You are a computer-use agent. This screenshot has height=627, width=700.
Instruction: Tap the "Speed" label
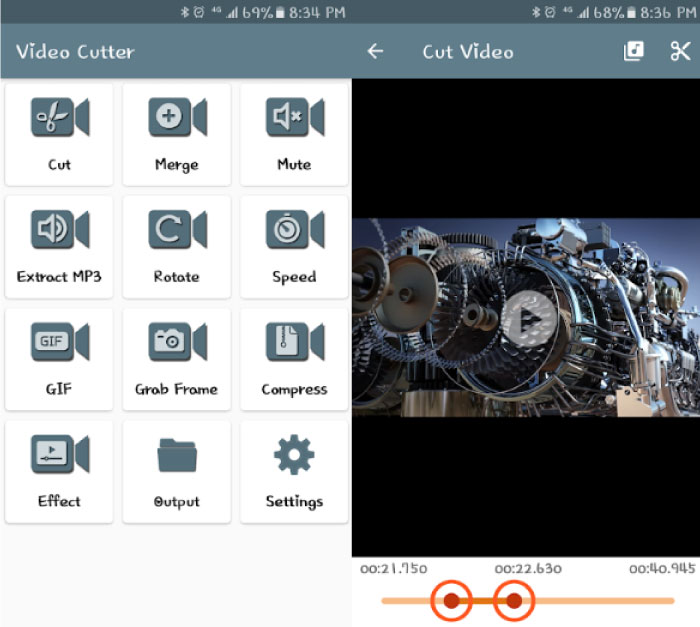tap(294, 277)
